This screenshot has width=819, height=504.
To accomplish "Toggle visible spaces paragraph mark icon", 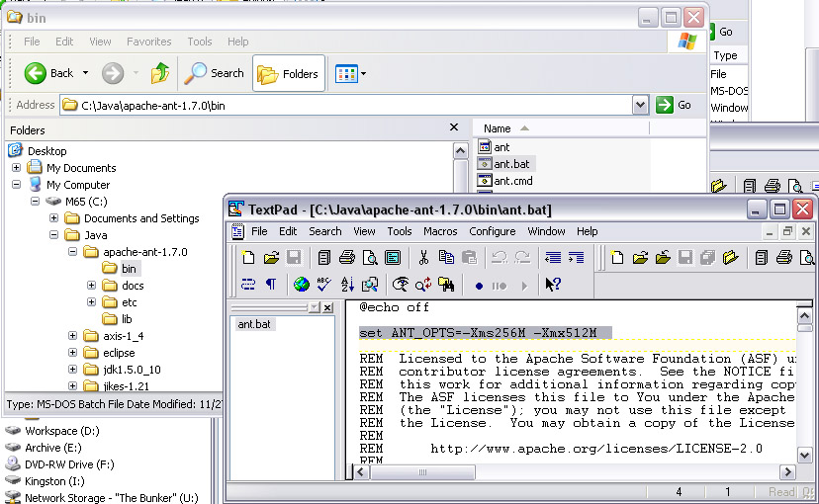I will [271, 285].
